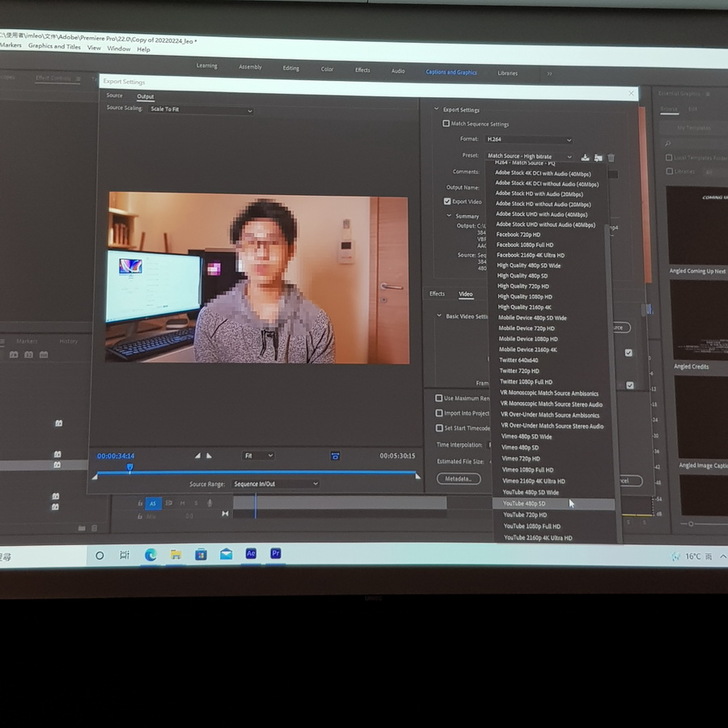
Task: Pick High Quality 2160p 4K preset
Action: coord(525,307)
